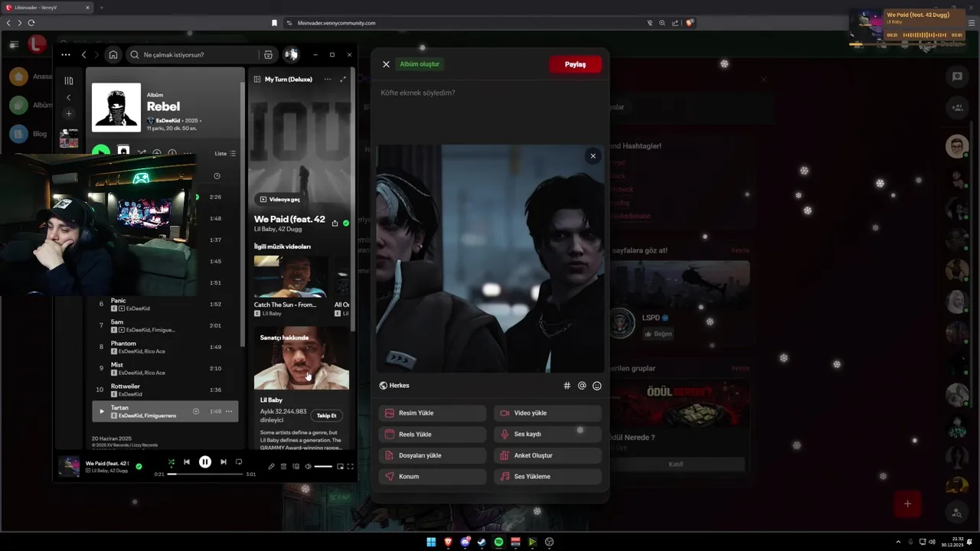Open the play queue icon
Viewport: 980px width, 551px height.
tap(283, 467)
